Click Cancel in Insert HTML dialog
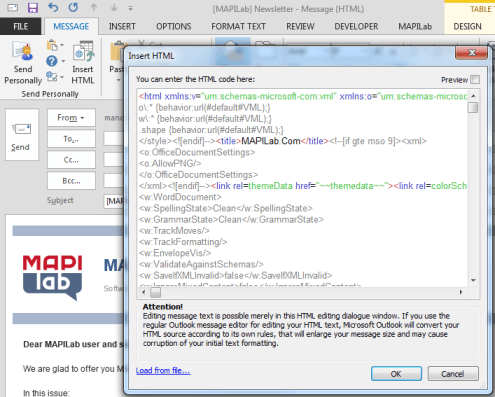The width and height of the screenshot is (495, 397). tap(453, 374)
